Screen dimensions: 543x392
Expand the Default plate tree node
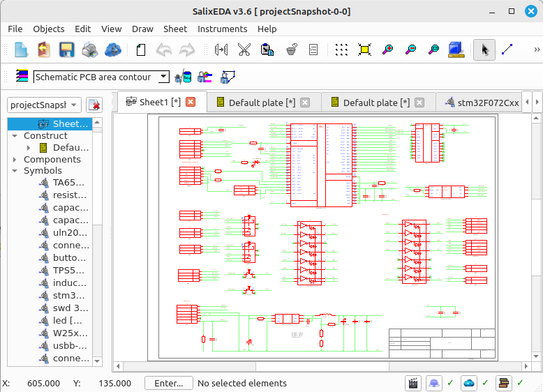(29, 148)
